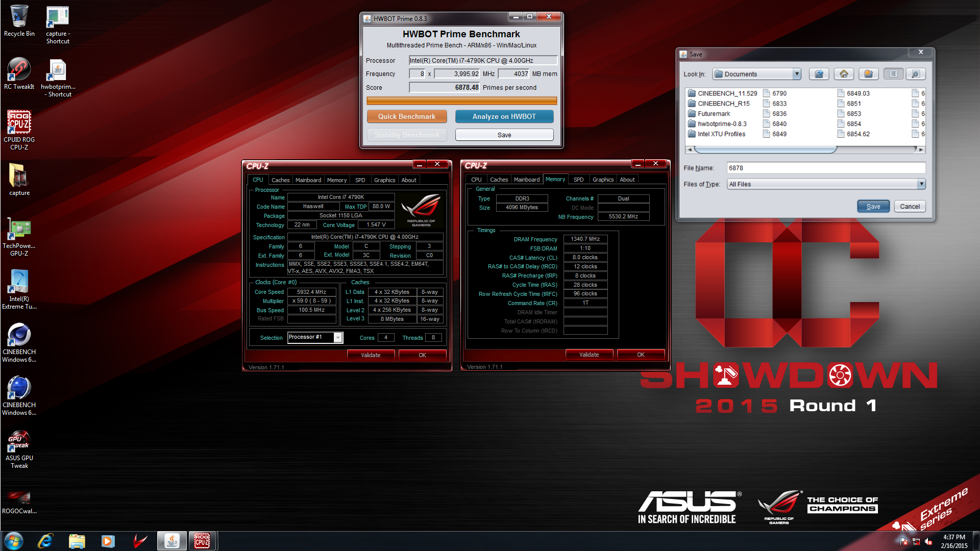Open hwbotprime Shortcut desktop icon
The image size is (980, 551).
coord(58,78)
